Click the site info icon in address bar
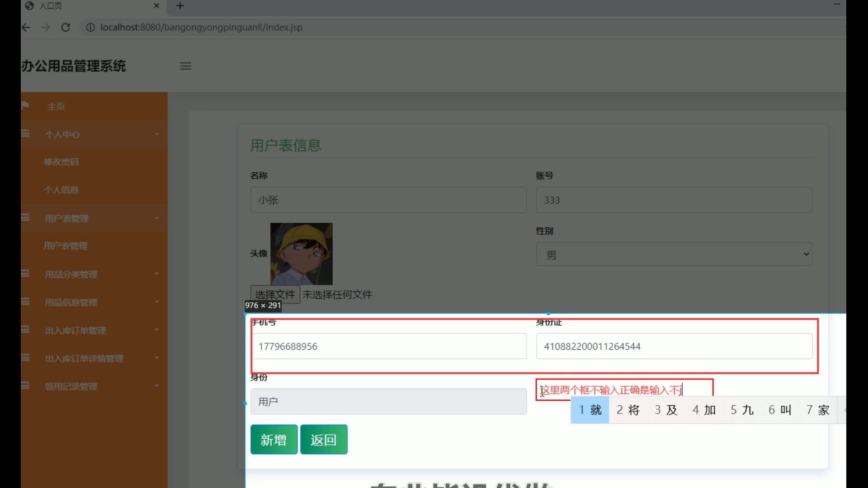 90,28
